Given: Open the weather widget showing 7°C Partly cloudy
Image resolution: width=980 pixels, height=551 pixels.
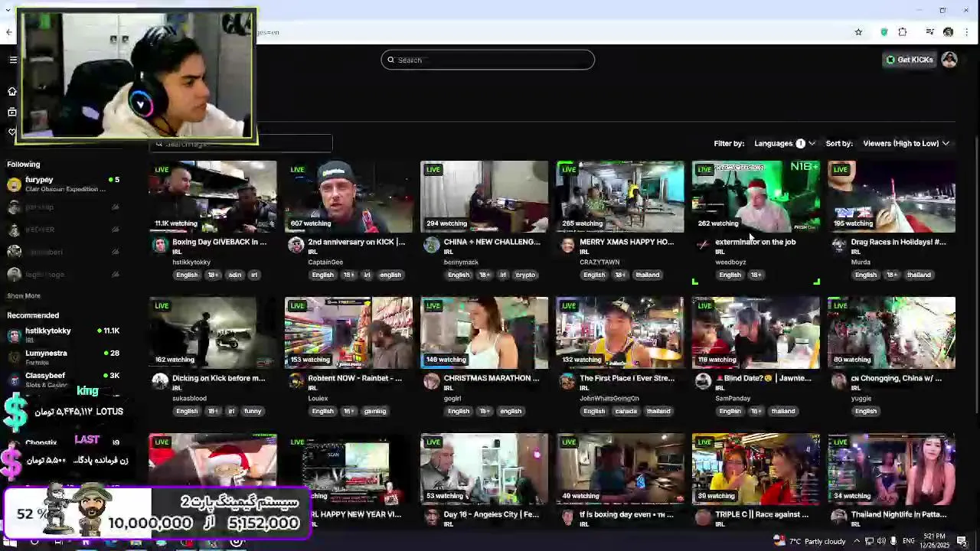Looking at the screenshot, I should [x=809, y=541].
